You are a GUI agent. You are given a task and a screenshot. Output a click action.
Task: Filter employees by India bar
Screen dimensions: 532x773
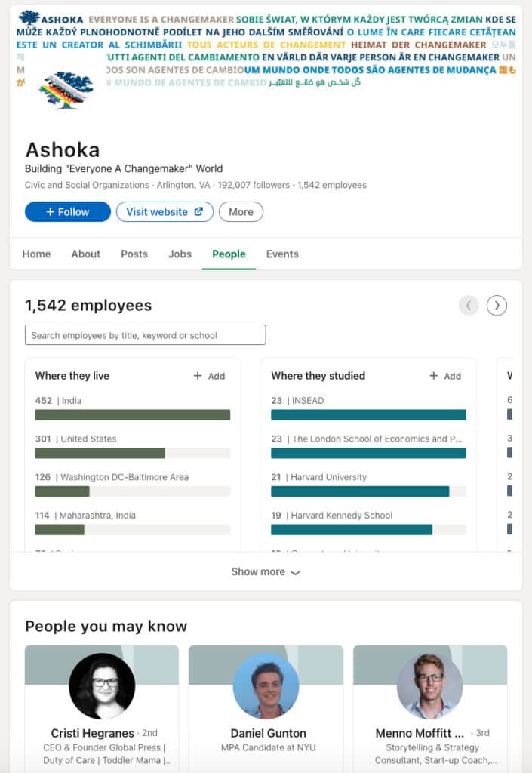pos(133,414)
